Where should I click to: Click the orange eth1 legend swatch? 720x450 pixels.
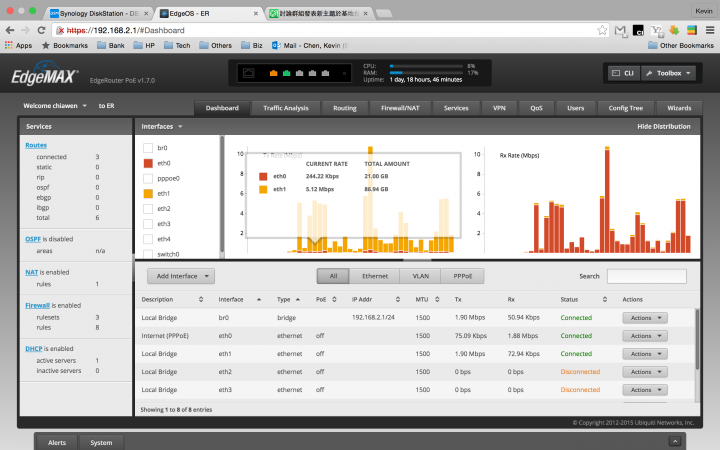(263, 189)
